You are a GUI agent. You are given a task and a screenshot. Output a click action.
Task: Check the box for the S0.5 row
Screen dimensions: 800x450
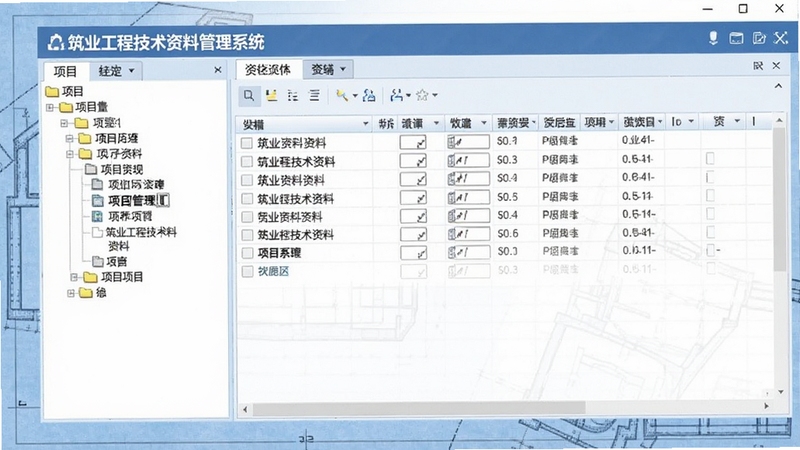pos(247,198)
